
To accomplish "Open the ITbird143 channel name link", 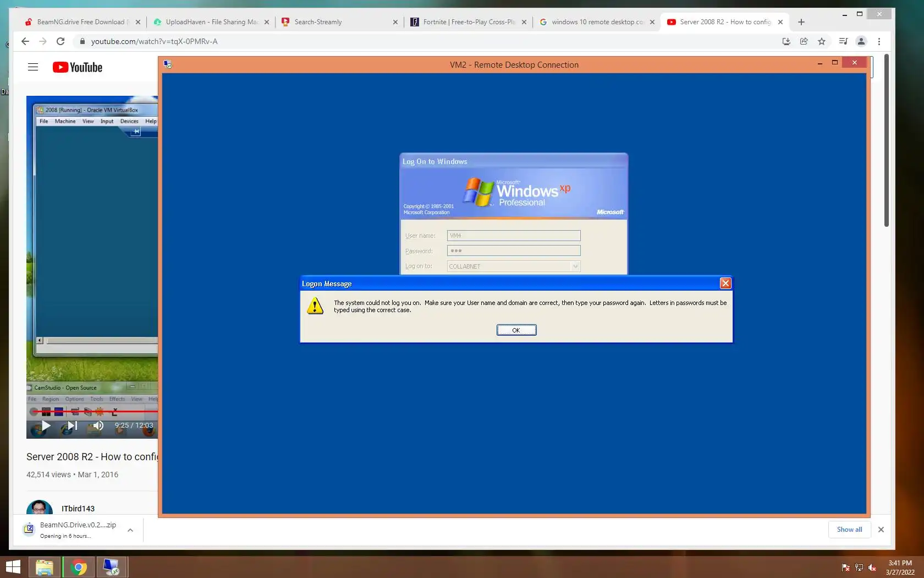I will click(x=78, y=509).
